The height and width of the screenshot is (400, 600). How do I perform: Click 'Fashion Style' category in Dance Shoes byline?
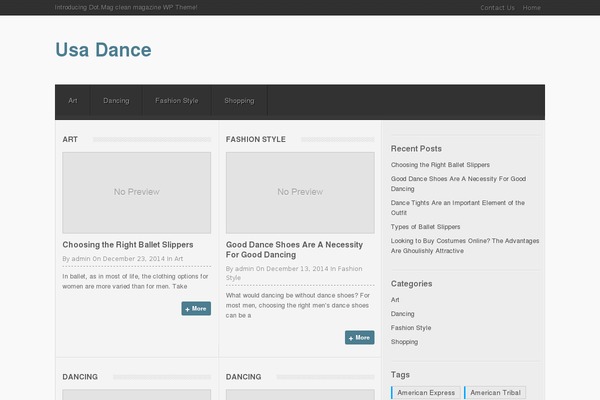(x=294, y=273)
